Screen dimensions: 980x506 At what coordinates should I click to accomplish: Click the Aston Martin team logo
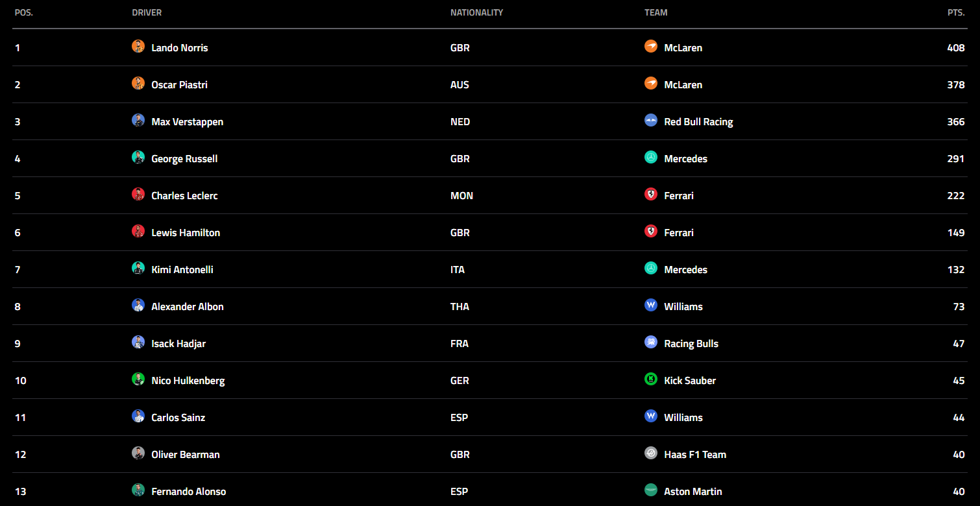(x=651, y=490)
